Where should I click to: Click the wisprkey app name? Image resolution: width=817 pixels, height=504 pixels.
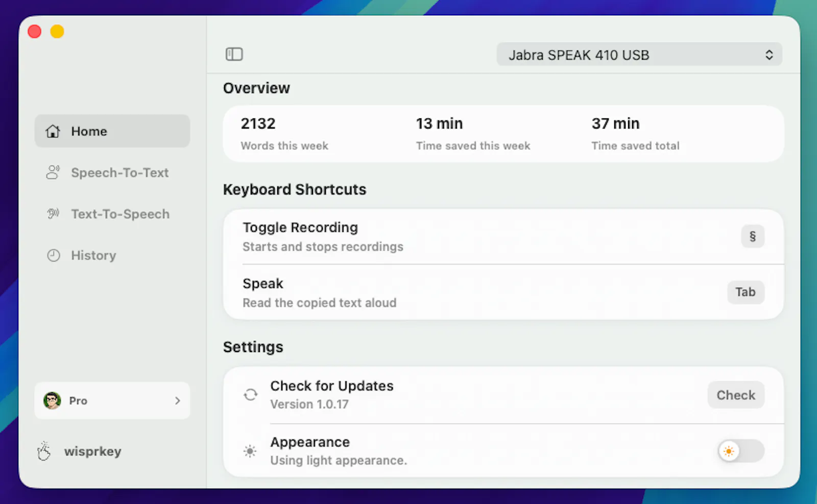pyautogui.click(x=93, y=451)
